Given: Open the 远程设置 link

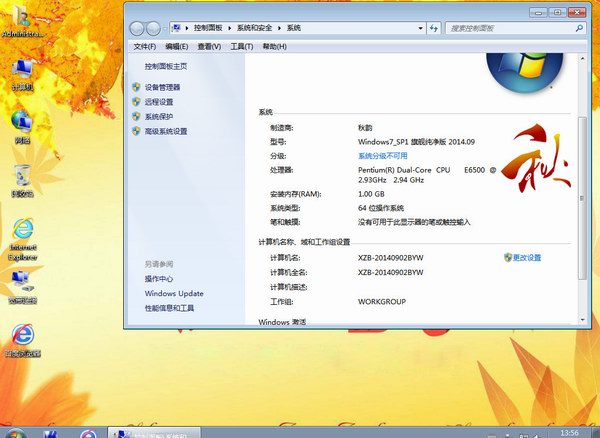Looking at the screenshot, I should (x=159, y=102).
